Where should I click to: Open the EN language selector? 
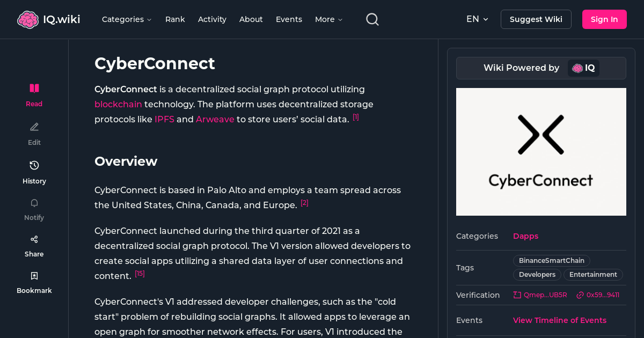[x=477, y=19]
